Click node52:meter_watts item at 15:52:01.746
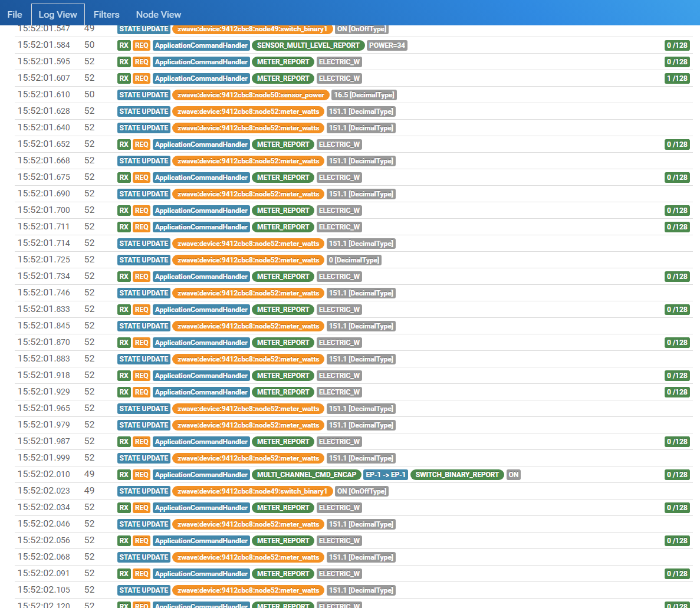700x608 pixels. [248, 293]
